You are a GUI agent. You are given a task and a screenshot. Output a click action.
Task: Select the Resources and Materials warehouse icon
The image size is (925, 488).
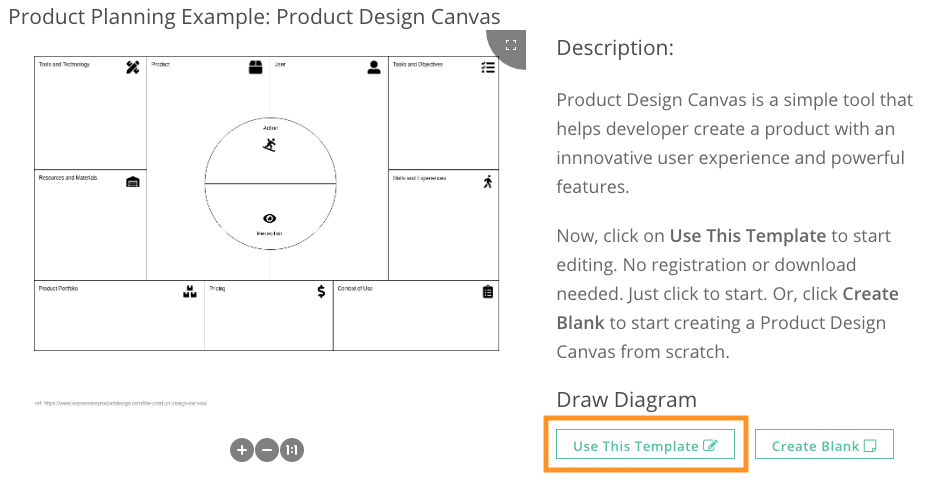coord(133,182)
